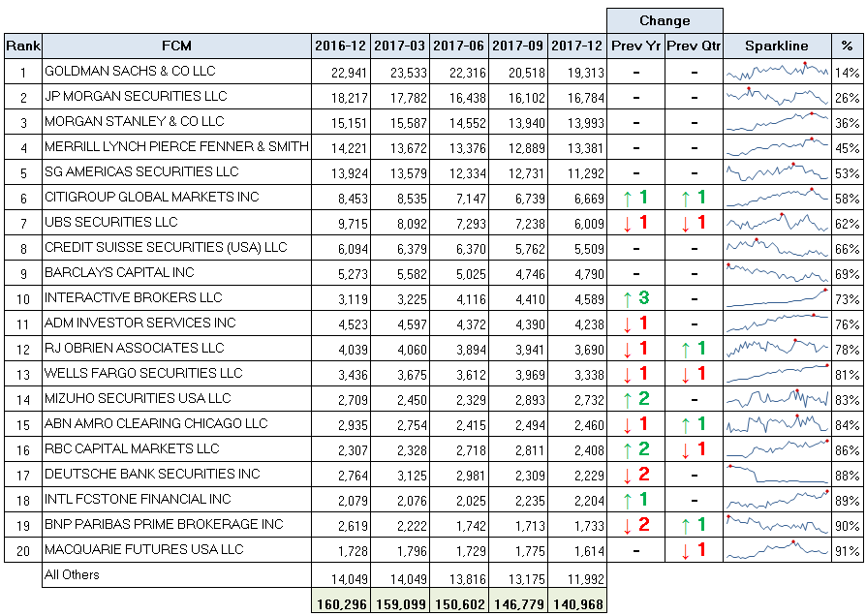Select the Interactive Brokers sparkline chart
The width and height of the screenshot is (866, 616).
click(777, 297)
